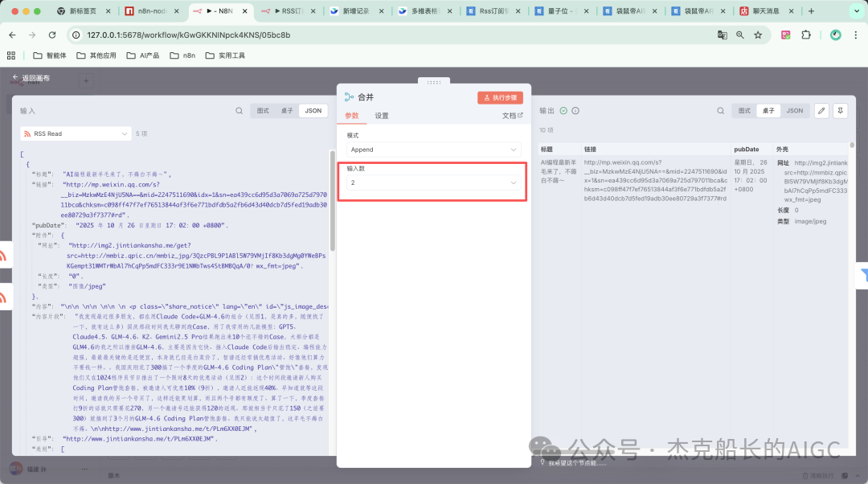
Task: Bookmark this page with the star icon
Action: (758, 35)
